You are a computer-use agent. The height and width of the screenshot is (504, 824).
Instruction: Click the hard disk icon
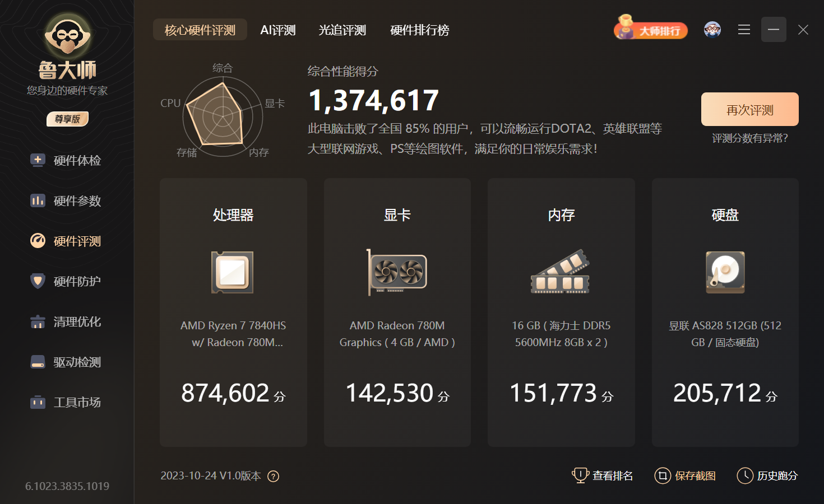725,272
